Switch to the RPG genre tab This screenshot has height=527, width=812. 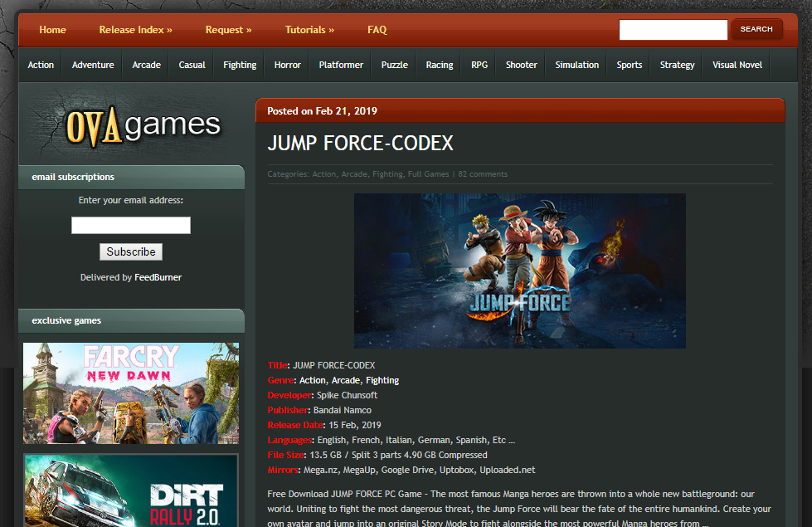[479, 64]
